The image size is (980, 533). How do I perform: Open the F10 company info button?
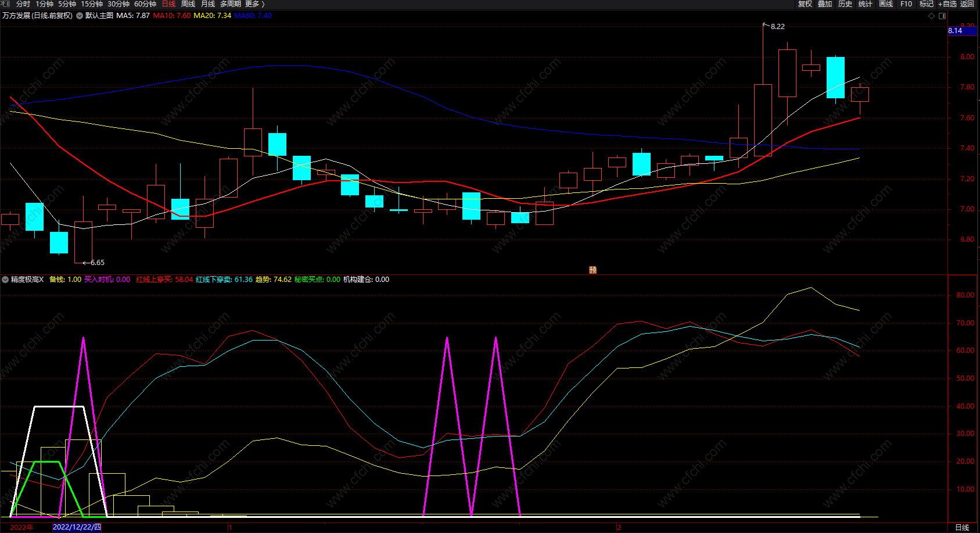click(906, 4)
